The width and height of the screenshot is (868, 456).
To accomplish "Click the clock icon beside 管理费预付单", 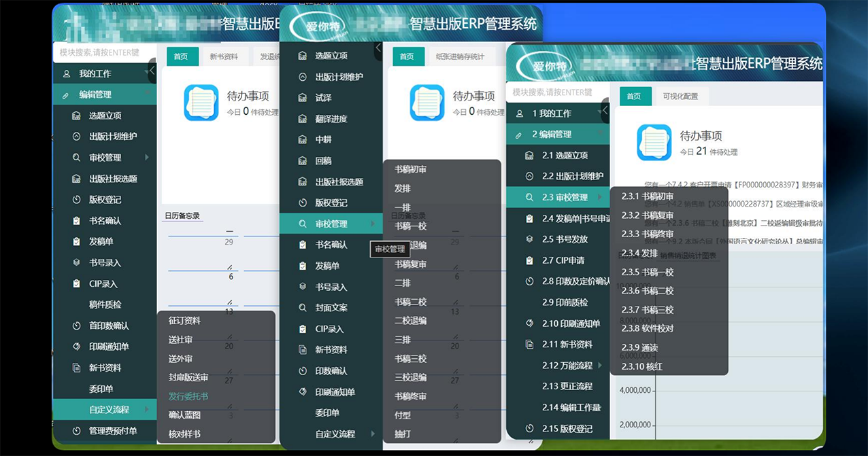I will pyautogui.click(x=76, y=431).
